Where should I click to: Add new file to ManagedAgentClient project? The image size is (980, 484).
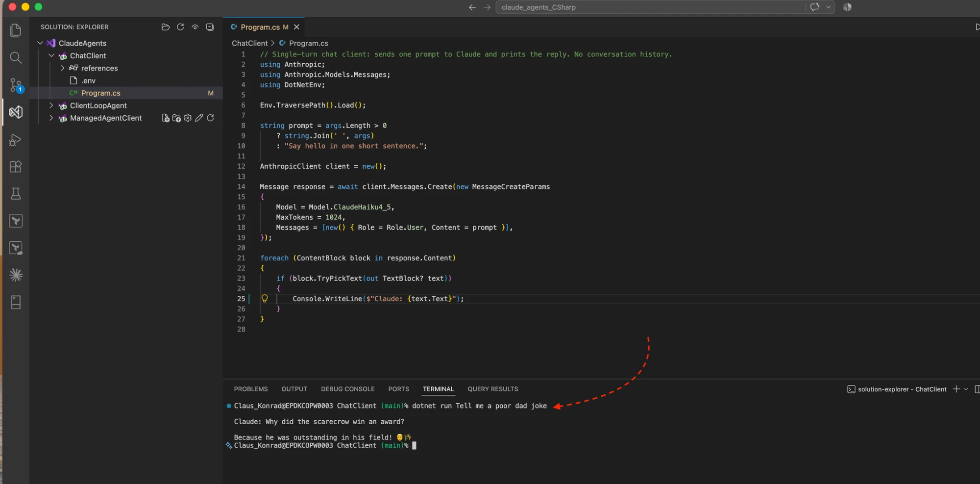point(166,118)
